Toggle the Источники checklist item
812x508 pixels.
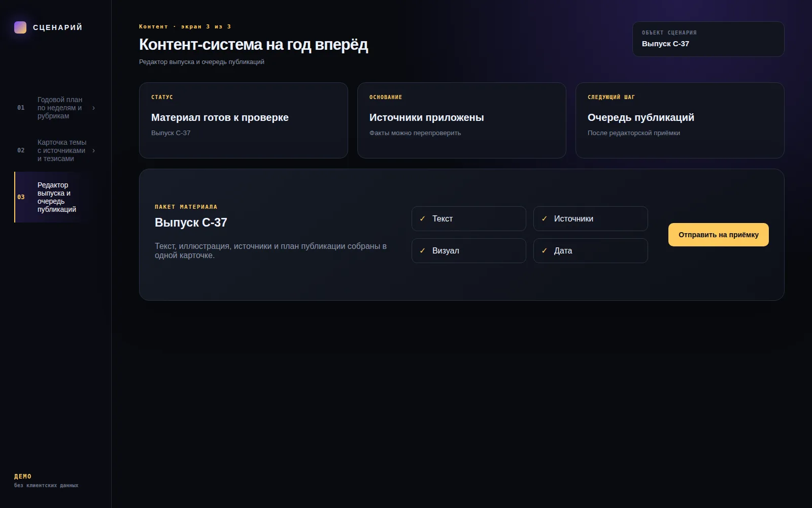[590, 218]
